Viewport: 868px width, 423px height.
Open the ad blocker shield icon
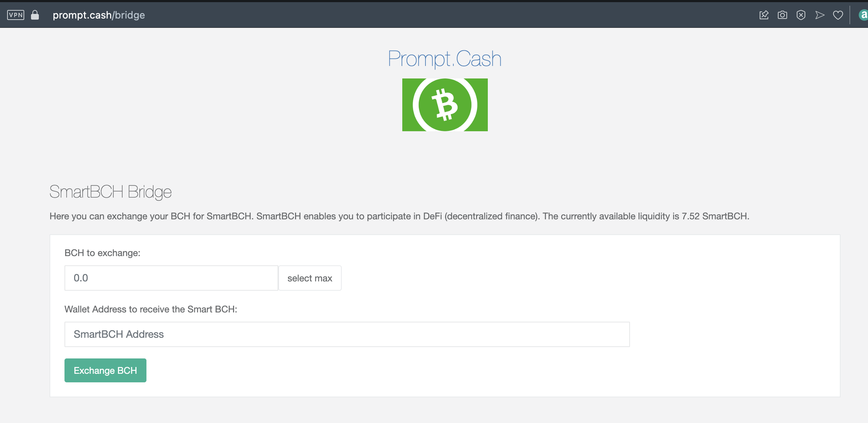(801, 15)
